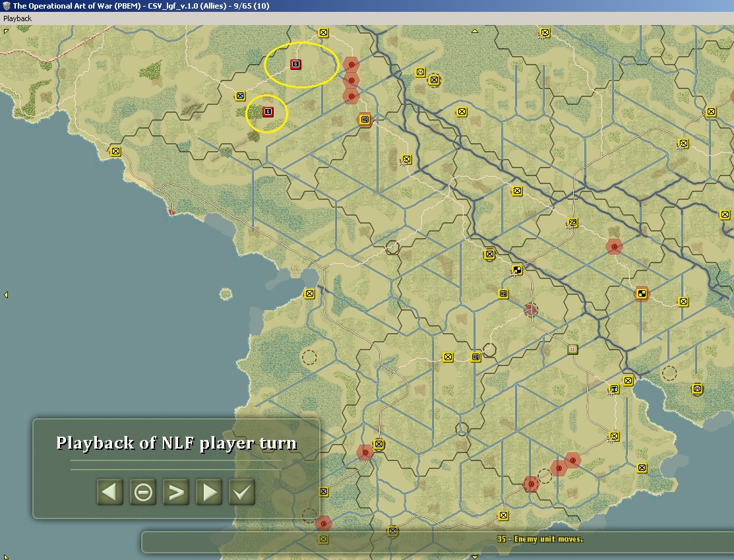Advance one step with the chevron button
Image resolution: width=734 pixels, height=560 pixels.
175,492
